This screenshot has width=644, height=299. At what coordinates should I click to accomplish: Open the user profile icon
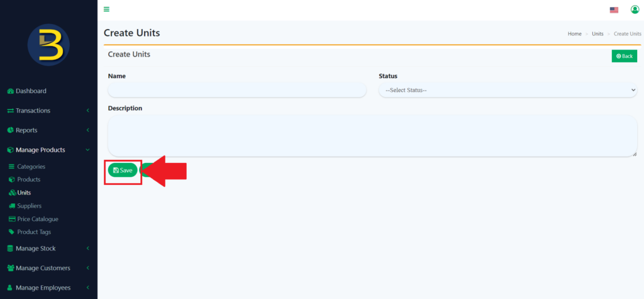pos(634,9)
